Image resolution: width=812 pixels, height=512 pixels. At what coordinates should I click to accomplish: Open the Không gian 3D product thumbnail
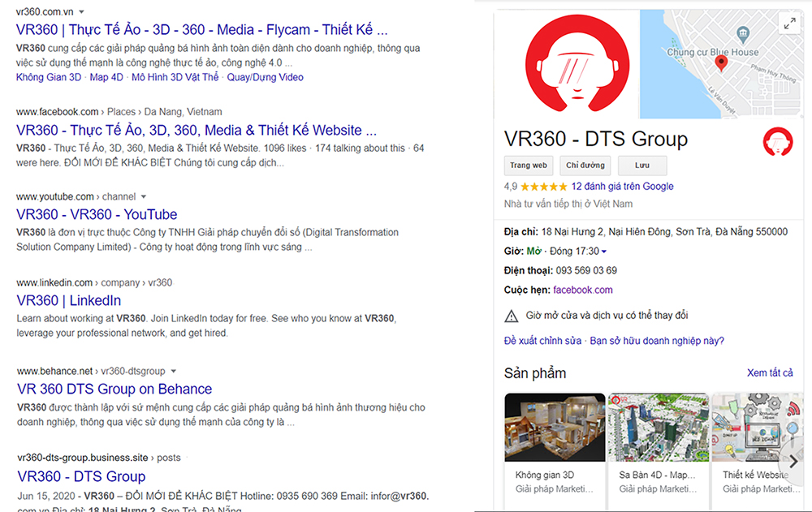click(555, 427)
